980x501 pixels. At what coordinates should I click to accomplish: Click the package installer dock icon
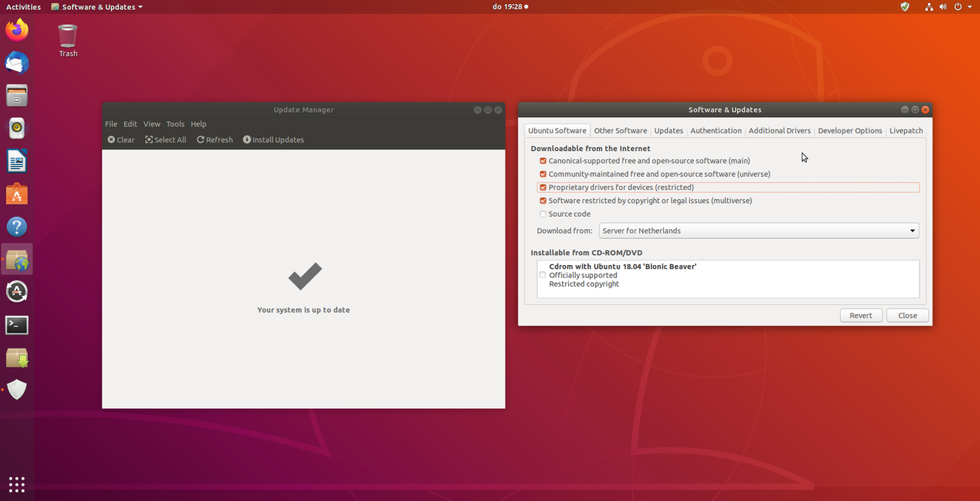17,358
